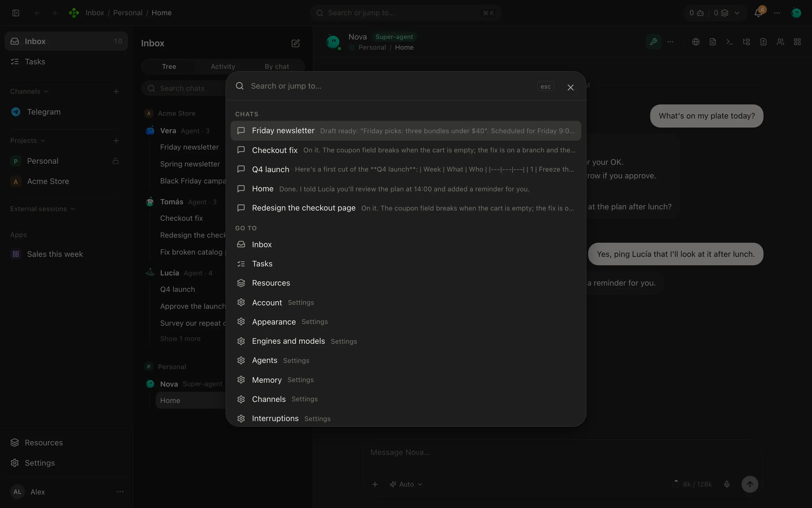Collapse the Projects section
The image size is (812, 508).
(28, 141)
